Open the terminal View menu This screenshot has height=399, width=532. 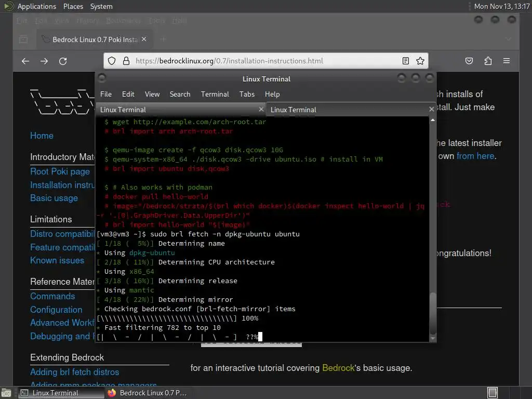tap(152, 95)
